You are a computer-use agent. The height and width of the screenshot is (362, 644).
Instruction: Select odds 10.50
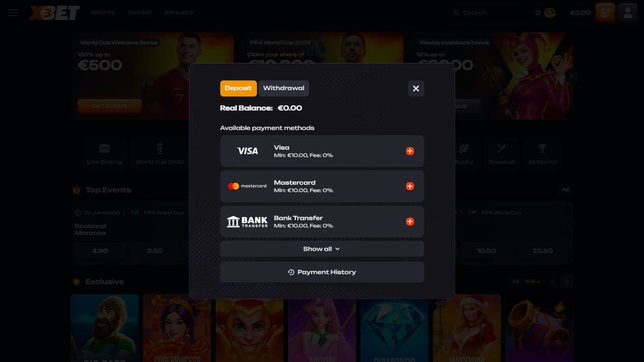pos(486,250)
